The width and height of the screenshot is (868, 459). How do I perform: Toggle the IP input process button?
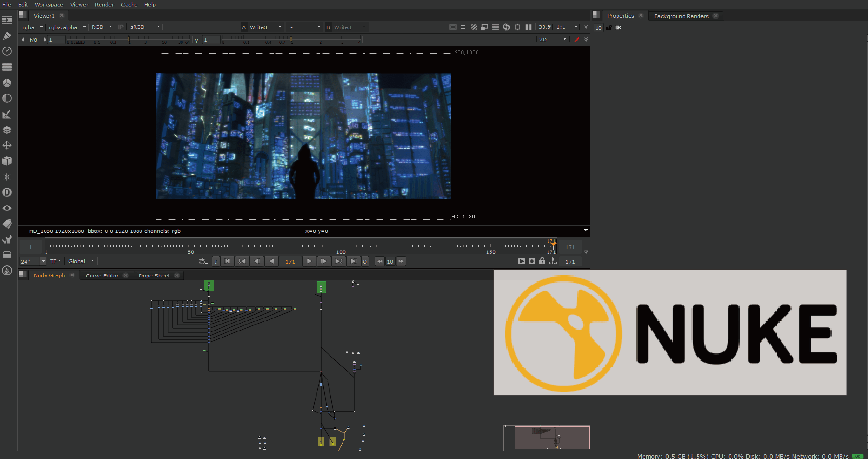coord(121,27)
